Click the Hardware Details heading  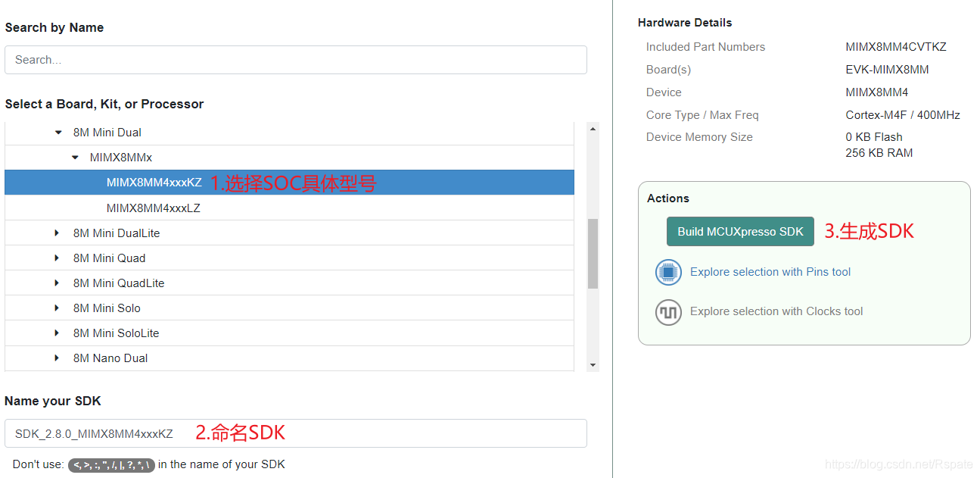[685, 23]
